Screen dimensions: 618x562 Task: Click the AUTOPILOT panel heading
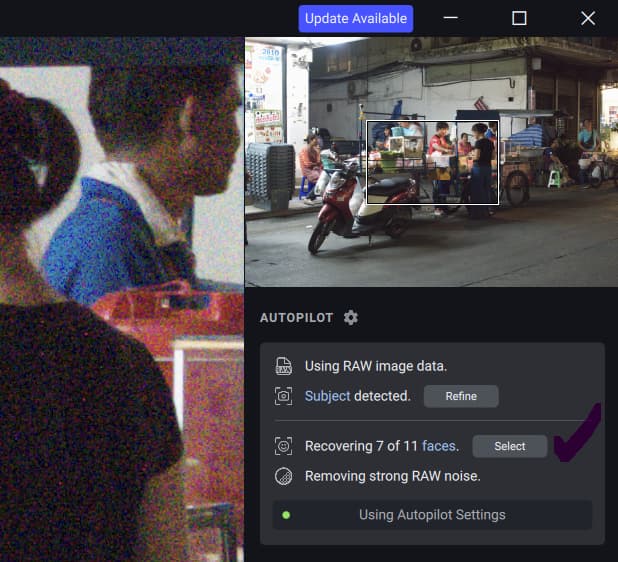click(296, 317)
